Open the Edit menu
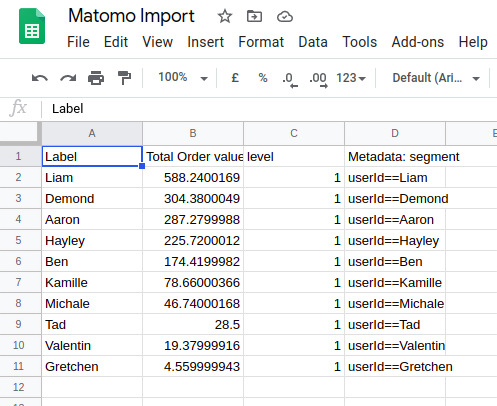This screenshot has width=497, height=406. (116, 42)
